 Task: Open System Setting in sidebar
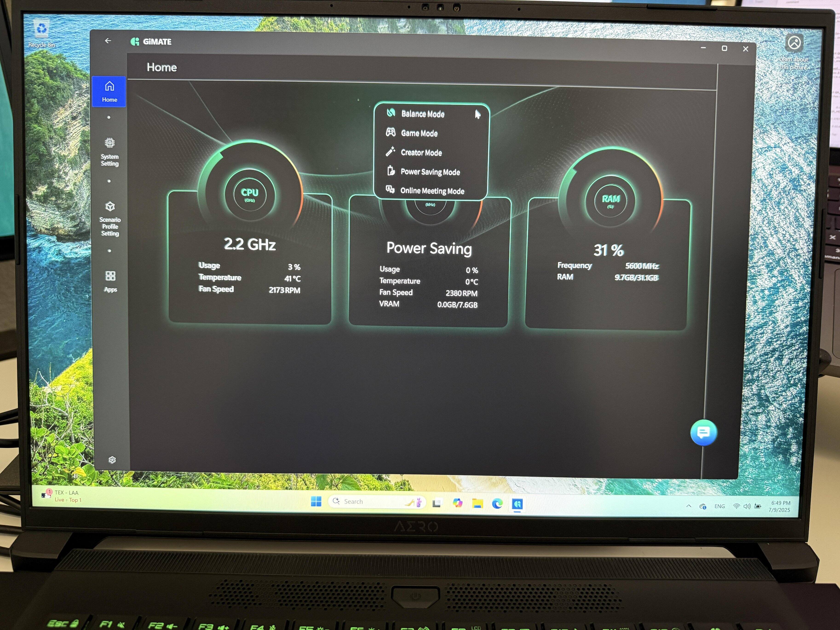[x=110, y=152]
